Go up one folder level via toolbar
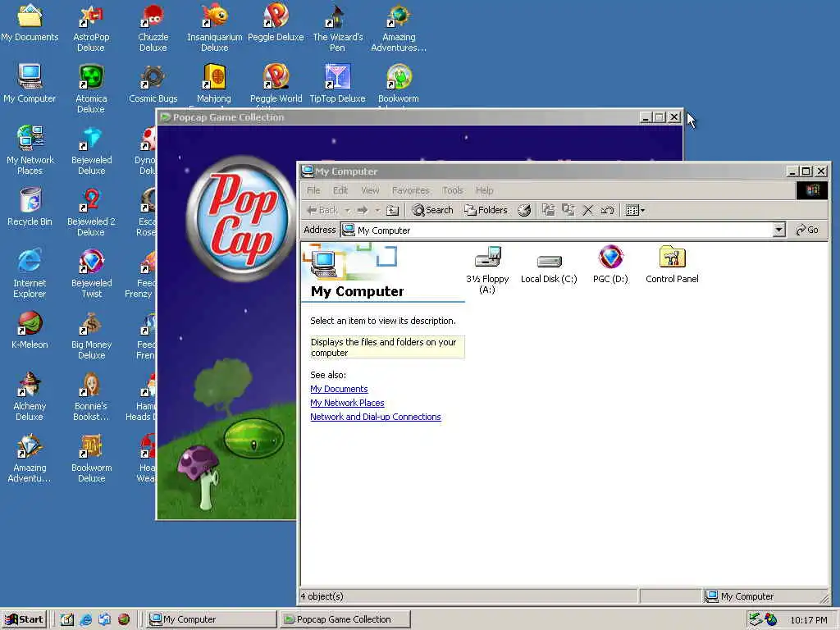This screenshot has width=840, height=630. tap(393, 210)
